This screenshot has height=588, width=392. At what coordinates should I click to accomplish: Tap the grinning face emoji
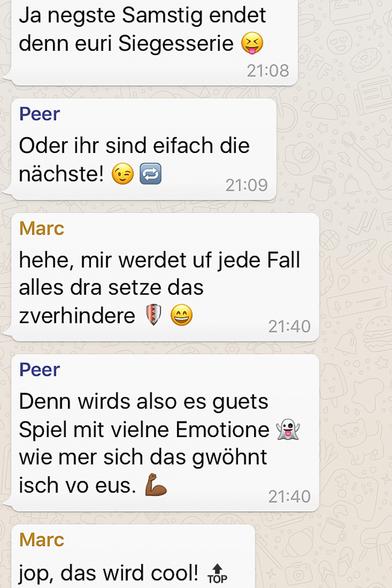[x=182, y=315]
